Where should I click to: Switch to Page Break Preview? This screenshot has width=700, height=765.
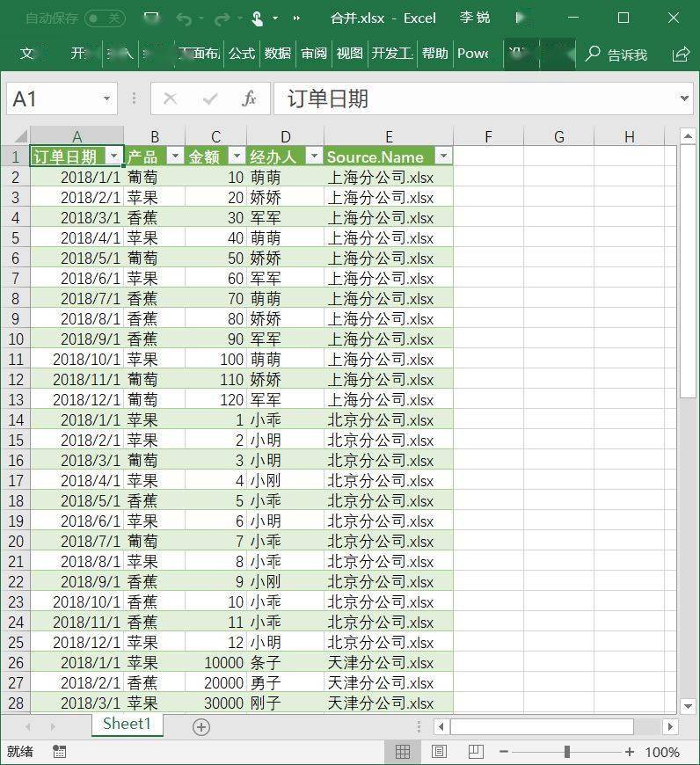pos(476,752)
